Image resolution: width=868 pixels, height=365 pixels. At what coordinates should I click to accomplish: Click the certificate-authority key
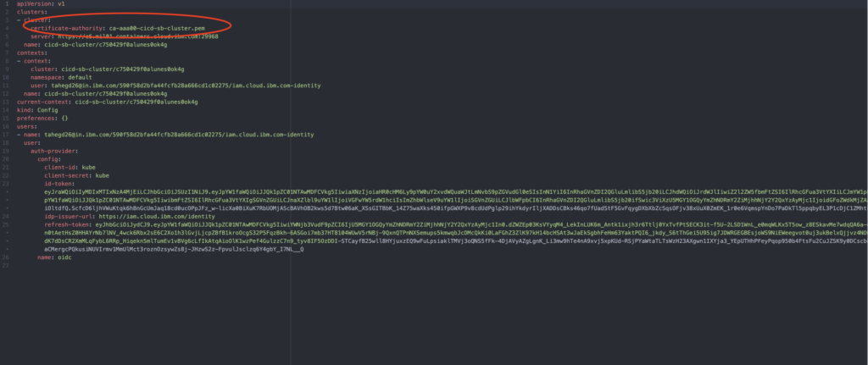tap(68, 28)
